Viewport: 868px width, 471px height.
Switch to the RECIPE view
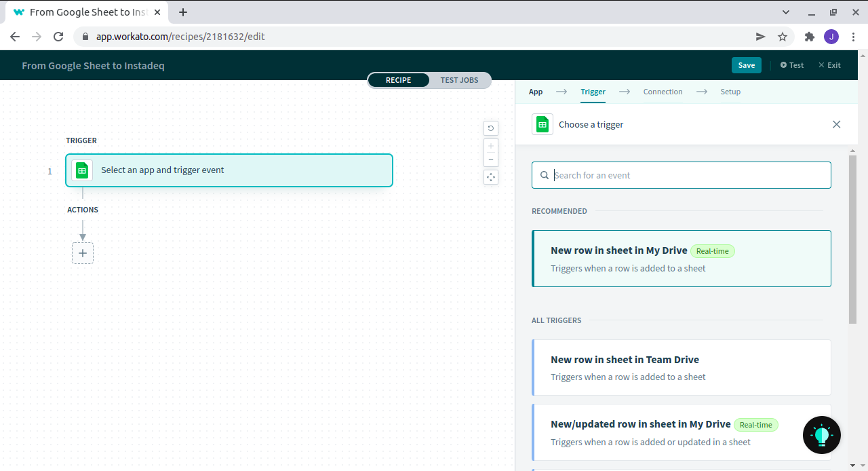[x=399, y=80]
